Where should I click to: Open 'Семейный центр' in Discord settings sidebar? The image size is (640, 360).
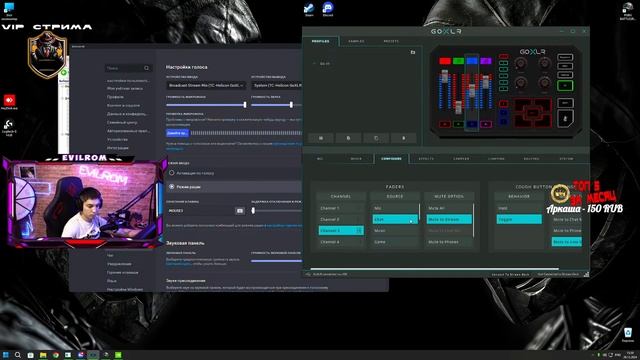tap(122, 122)
